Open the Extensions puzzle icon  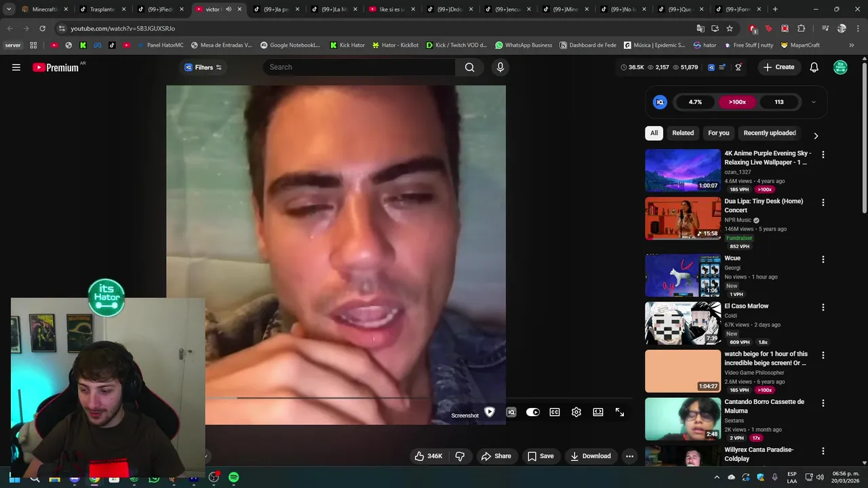click(802, 28)
